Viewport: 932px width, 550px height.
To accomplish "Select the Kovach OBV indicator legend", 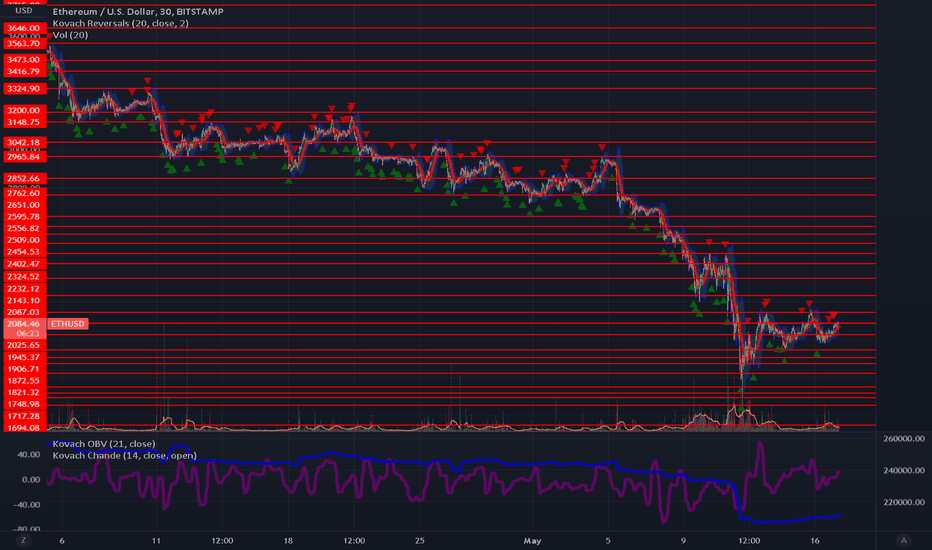I will click(104, 444).
